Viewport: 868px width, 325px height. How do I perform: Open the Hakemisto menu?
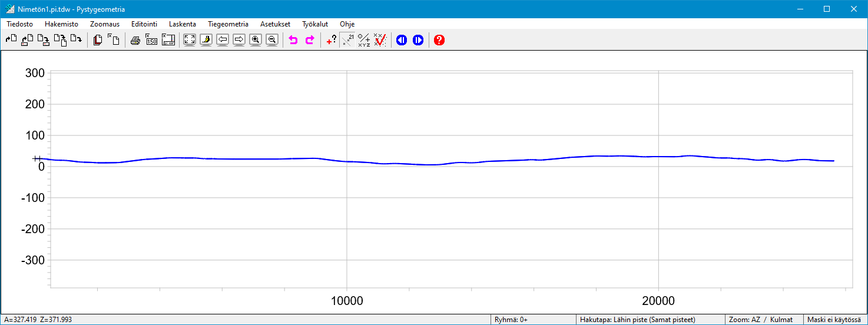61,24
